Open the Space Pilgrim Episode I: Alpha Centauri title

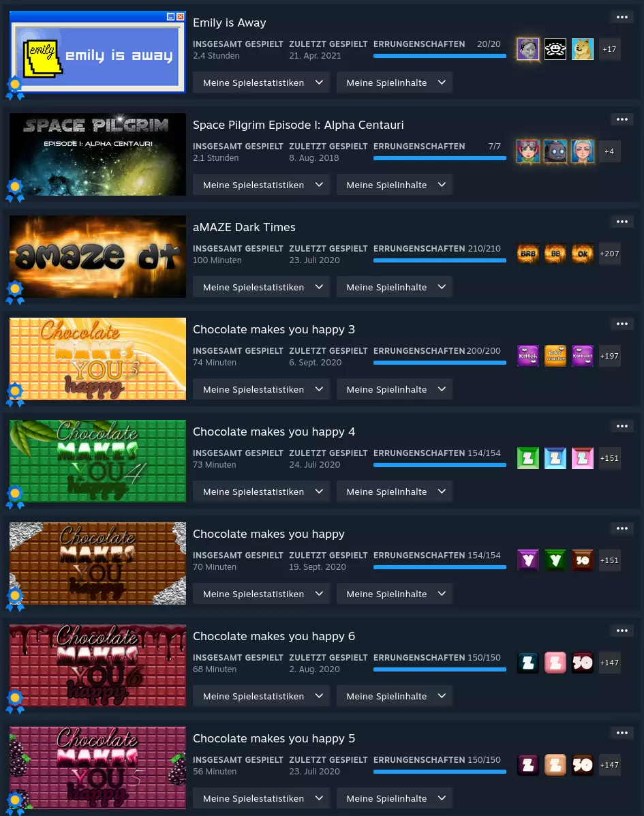click(298, 125)
